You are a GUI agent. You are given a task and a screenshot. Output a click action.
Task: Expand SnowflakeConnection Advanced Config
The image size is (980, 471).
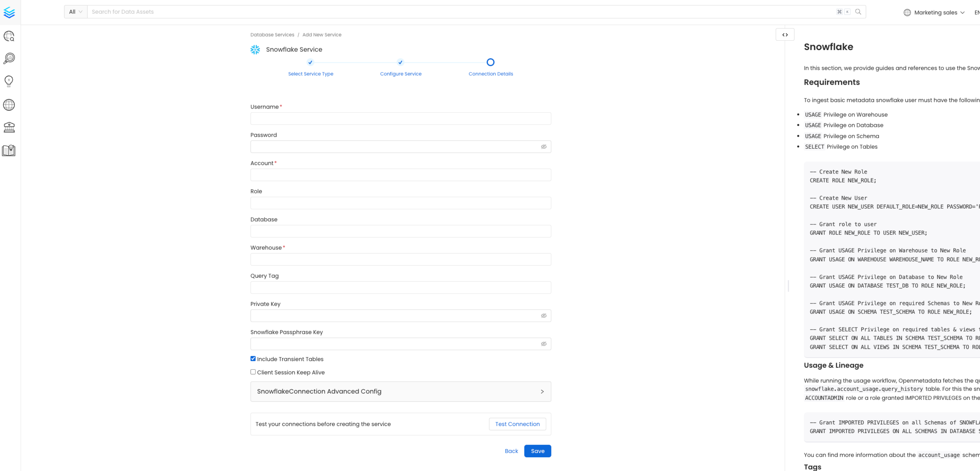[401, 392]
